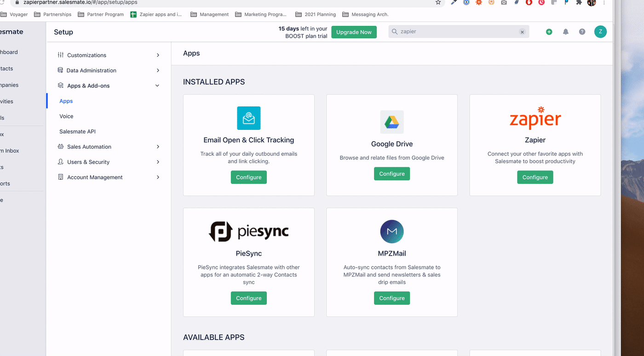The image size is (644, 356).
Task: Open Salesmate API in the setup sidebar
Action: tap(77, 131)
